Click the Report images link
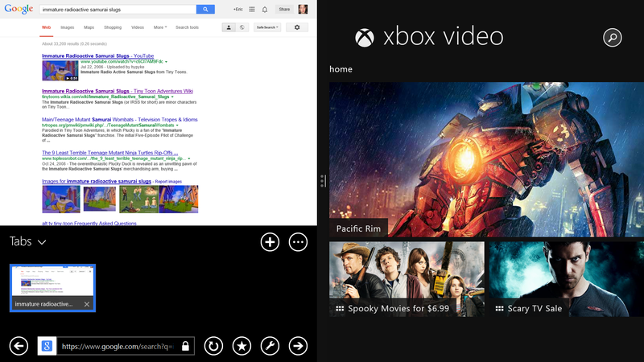 point(168,182)
